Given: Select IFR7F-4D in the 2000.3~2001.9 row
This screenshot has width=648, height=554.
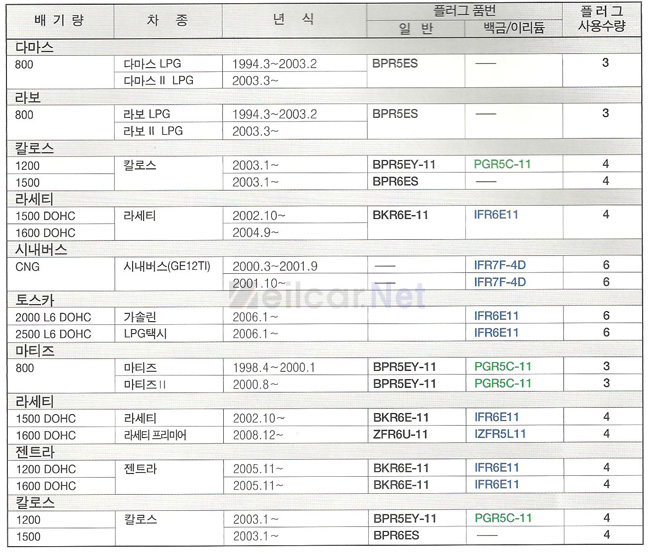Looking at the screenshot, I should coord(500,265).
